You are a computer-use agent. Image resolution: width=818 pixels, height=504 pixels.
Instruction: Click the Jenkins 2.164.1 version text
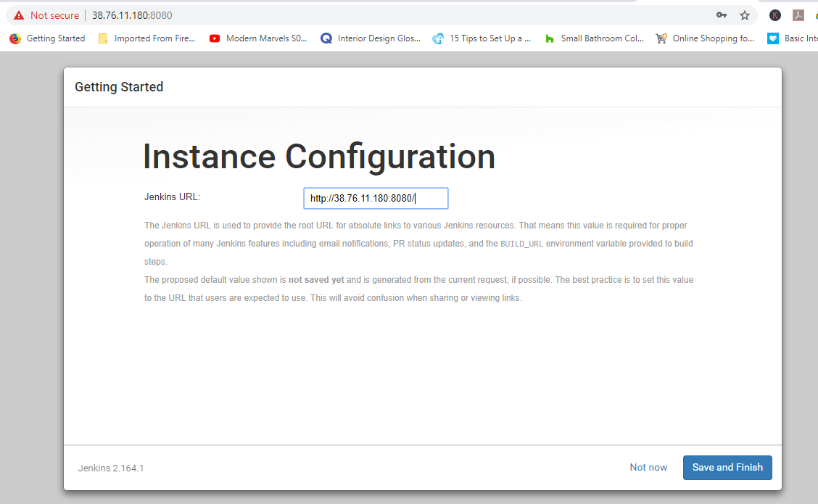click(x=111, y=468)
